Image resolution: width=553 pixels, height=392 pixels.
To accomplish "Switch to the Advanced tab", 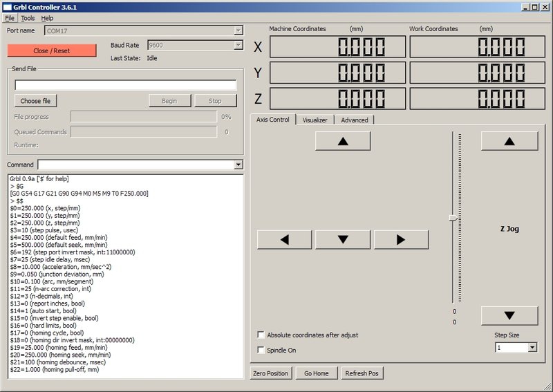I will [355, 120].
